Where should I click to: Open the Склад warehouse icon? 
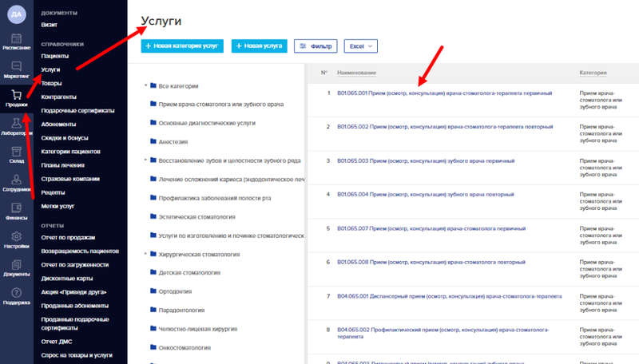tap(17, 155)
